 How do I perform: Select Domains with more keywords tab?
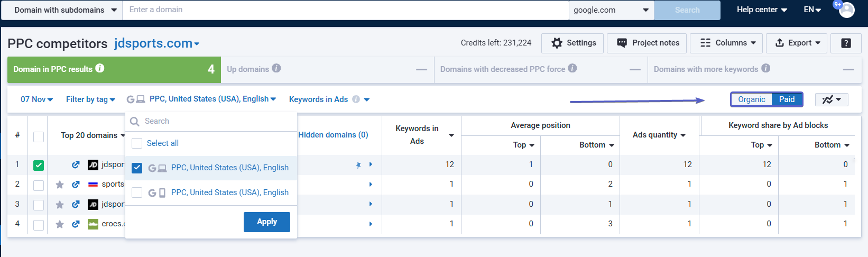754,69
